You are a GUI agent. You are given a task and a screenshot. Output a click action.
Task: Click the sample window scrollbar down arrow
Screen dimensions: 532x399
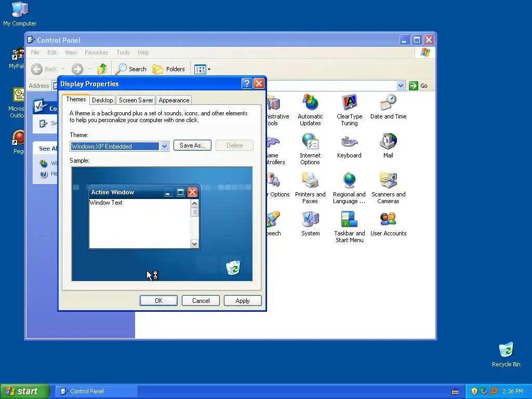pyautogui.click(x=194, y=244)
